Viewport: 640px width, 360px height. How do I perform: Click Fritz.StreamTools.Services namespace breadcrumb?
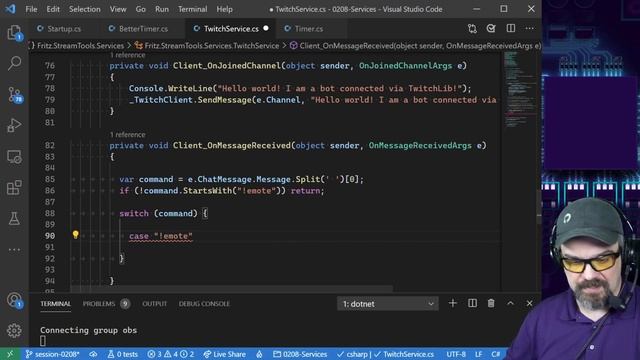pos(80,46)
